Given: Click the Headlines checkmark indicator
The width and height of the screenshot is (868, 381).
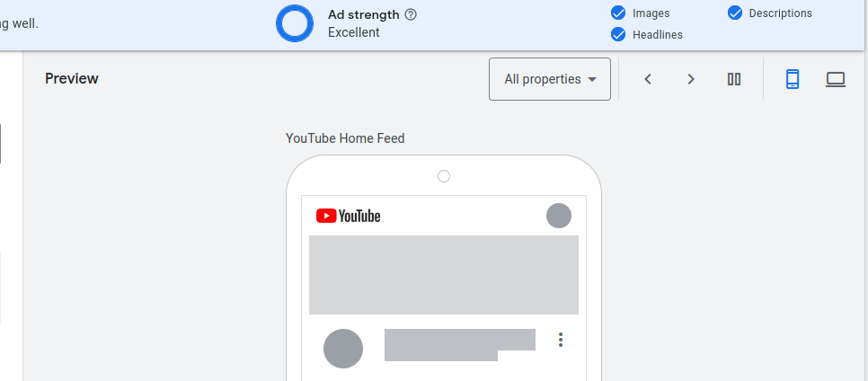Looking at the screenshot, I should pos(618,34).
